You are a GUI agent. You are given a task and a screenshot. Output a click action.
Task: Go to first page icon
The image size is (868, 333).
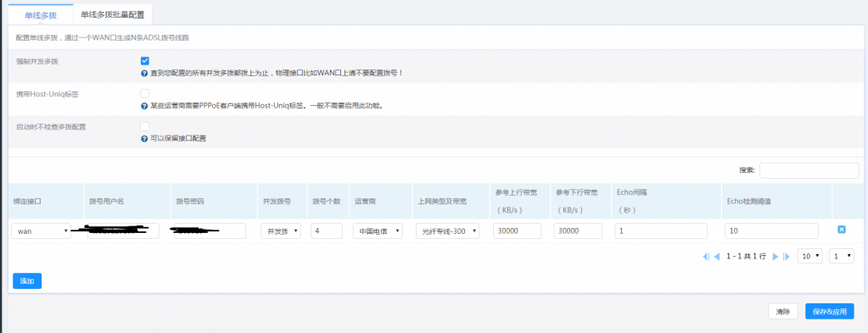click(706, 257)
